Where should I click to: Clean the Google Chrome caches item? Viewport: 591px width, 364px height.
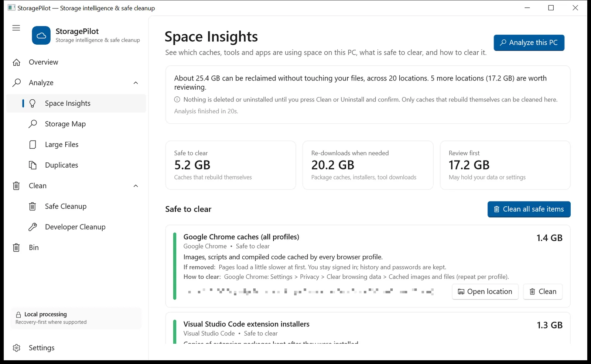pyautogui.click(x=543, y=292)
